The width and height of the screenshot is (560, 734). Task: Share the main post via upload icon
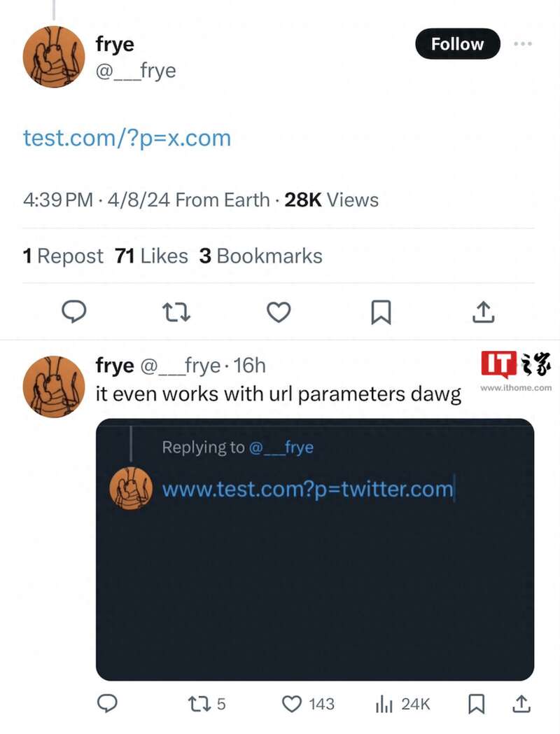pyautogui.click(x=483, y=312)
